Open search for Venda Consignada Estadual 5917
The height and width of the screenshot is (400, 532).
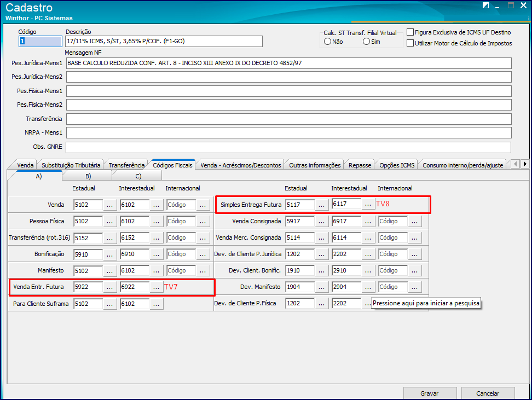[x=321, y=221]
